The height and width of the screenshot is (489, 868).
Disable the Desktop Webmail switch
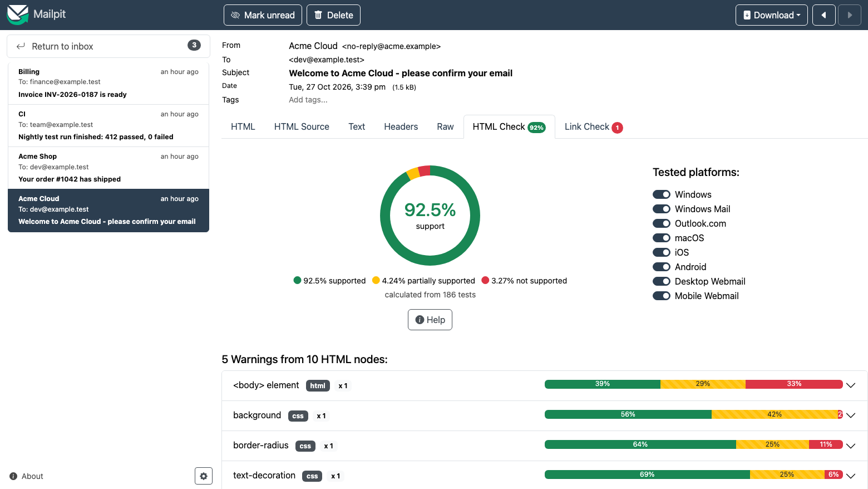[x=662, y=281]
